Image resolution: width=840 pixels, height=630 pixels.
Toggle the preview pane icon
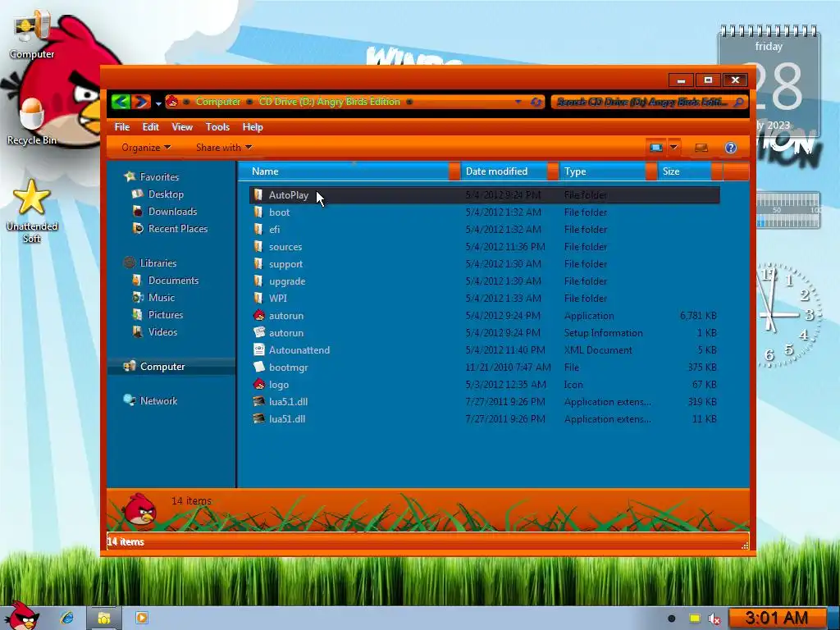pyautogui.click(x=701, y=148)
